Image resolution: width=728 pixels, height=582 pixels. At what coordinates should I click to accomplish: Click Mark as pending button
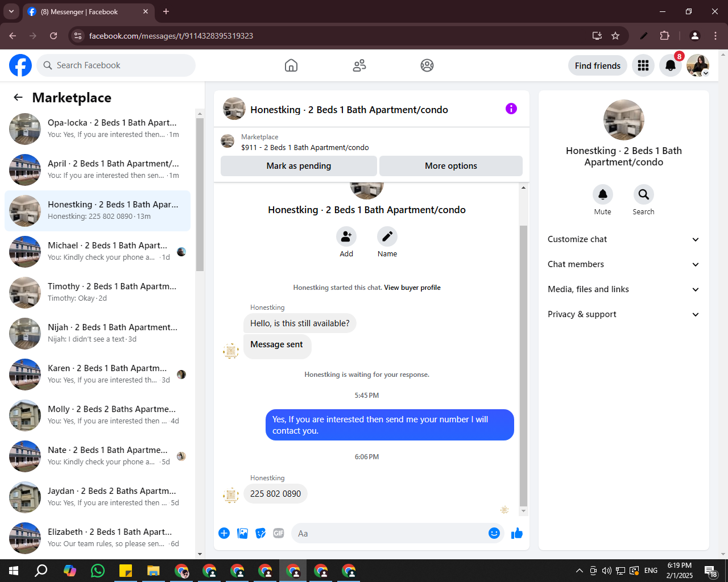(x=299, y=166)
